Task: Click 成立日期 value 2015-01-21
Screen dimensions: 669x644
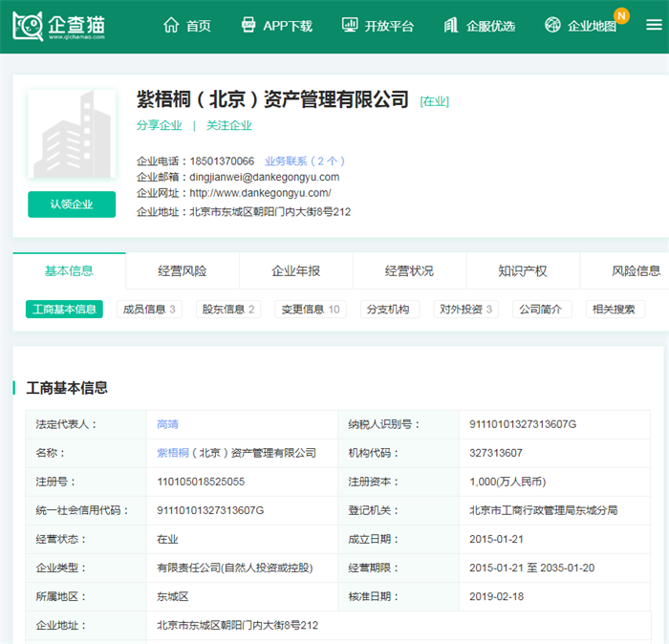Action: [496, 539]
